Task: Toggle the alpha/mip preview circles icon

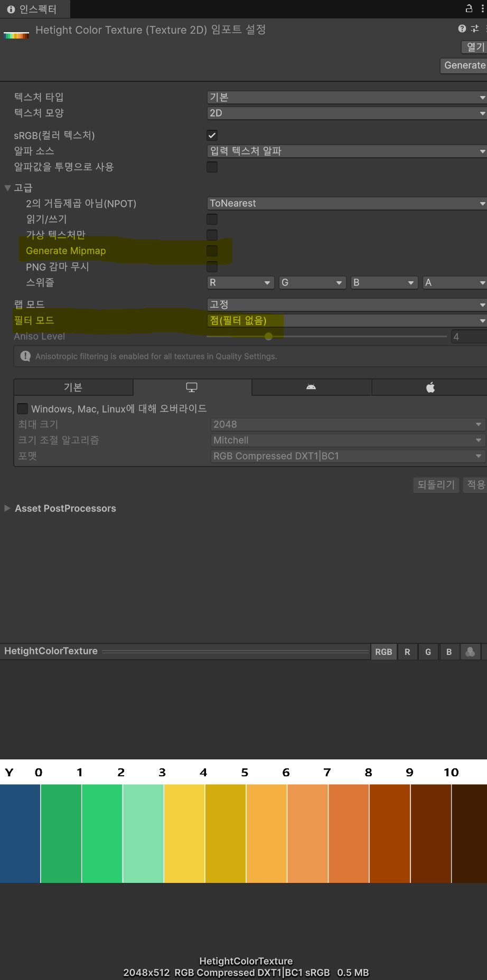Action: (x=470, y=652)
